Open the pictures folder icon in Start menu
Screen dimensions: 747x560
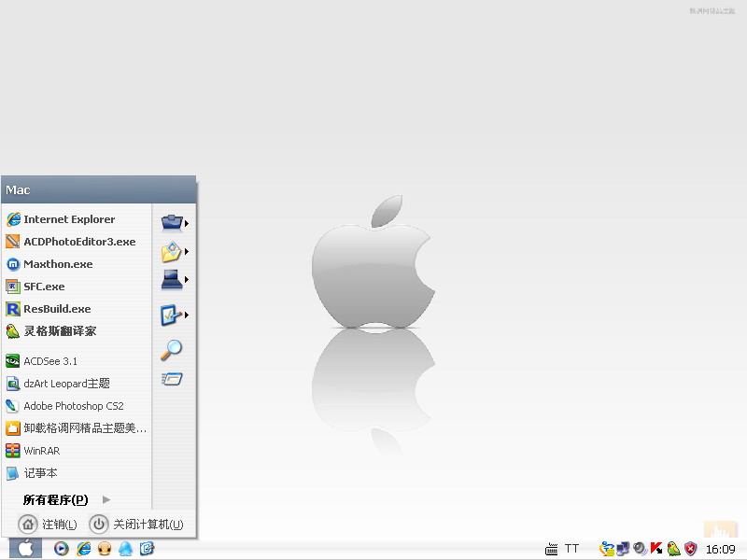tap(172, 251)
